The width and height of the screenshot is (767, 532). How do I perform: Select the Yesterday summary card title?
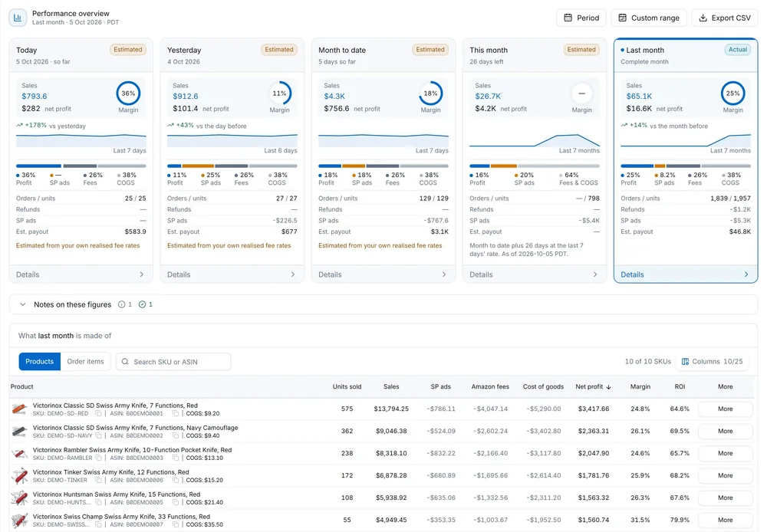[184, 50]
